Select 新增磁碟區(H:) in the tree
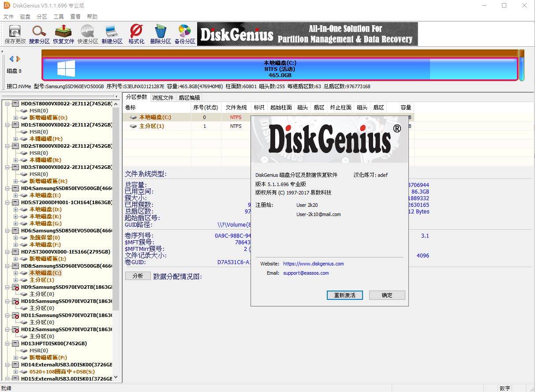The image size is (535, 392). (49, 181)
